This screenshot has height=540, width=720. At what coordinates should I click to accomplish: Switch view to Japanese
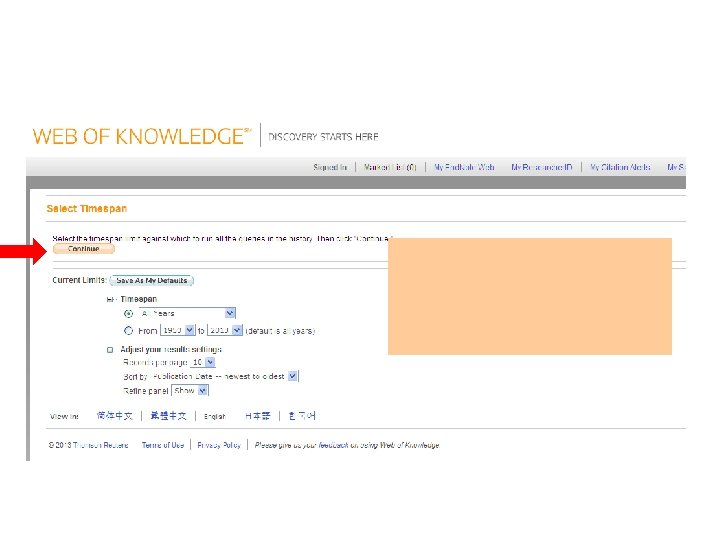tap(258, 416)
